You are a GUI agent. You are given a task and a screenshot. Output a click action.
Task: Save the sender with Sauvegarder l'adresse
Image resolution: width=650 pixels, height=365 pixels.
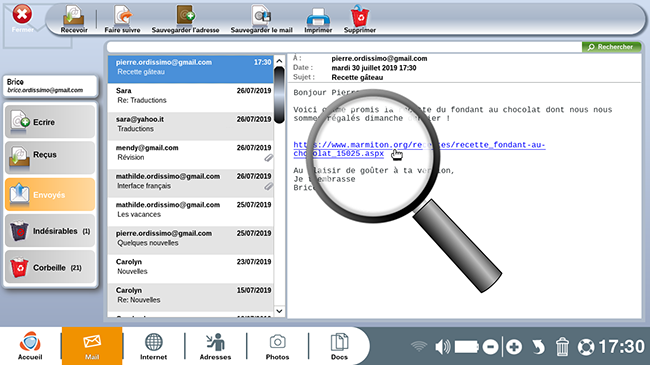185,19
